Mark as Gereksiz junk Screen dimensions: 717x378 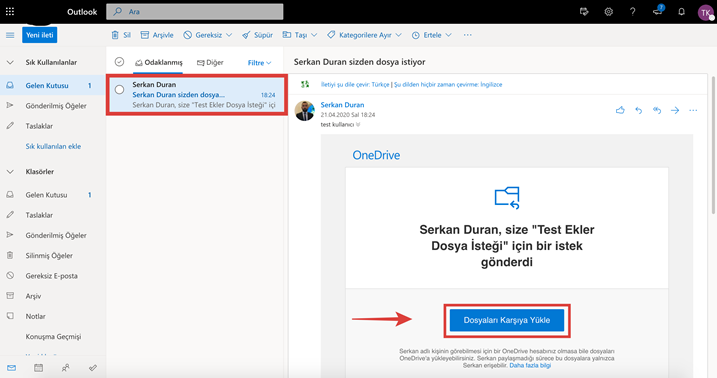[x=203, y=35]
